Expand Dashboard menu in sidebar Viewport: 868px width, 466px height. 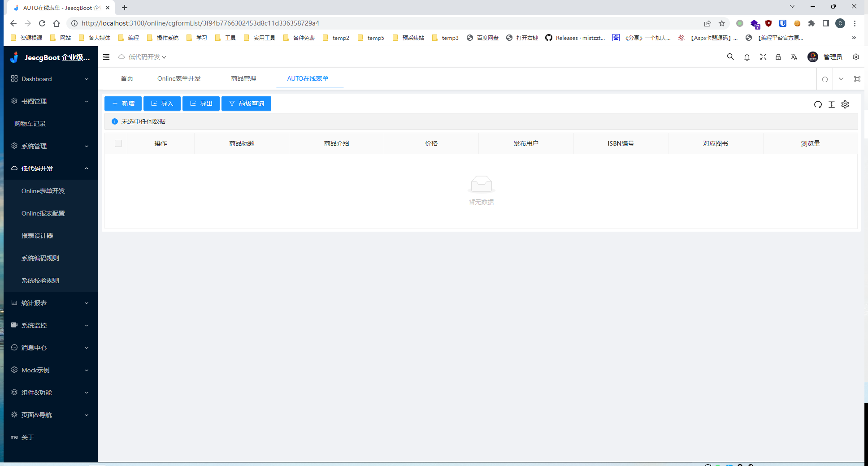pos(50,79)
